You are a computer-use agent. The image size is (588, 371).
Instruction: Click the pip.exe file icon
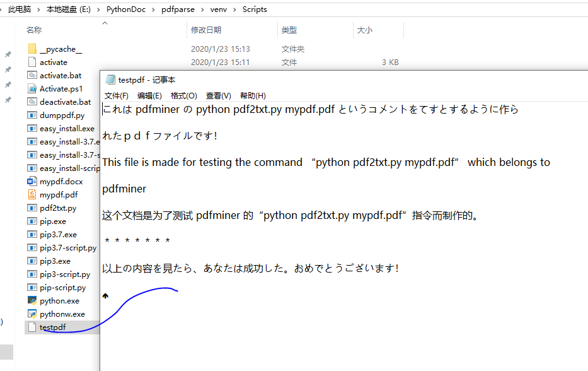pos(32,221)
